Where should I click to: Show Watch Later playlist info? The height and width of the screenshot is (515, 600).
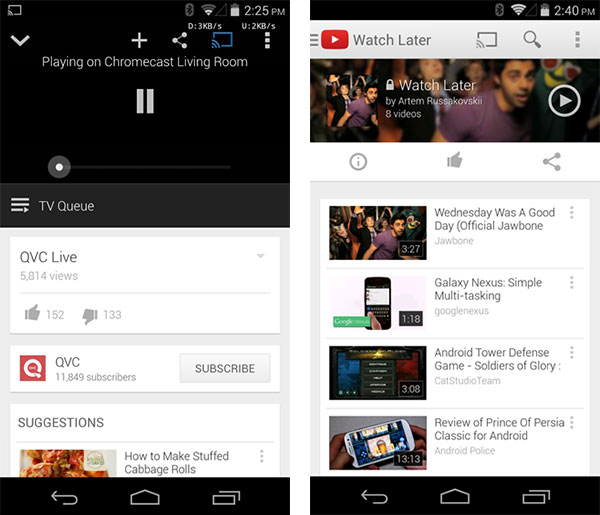(358, 161)
